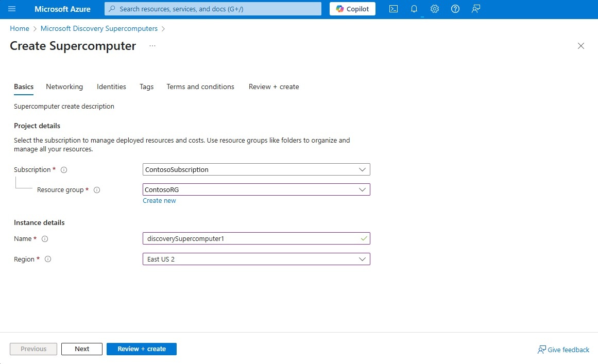The width and height of the screenshot is (598, 364).
Task: Switch to the Networking tab
Action: (x=64, y=86)
